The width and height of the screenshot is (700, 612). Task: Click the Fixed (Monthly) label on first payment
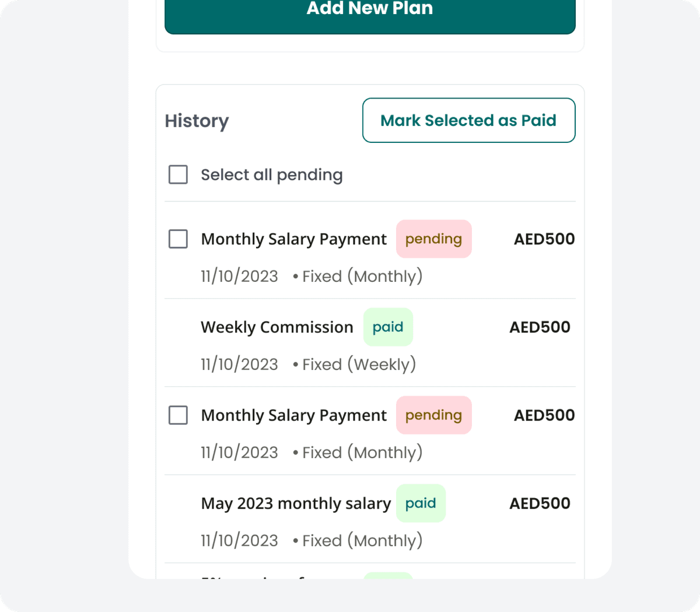click(362, 276)
